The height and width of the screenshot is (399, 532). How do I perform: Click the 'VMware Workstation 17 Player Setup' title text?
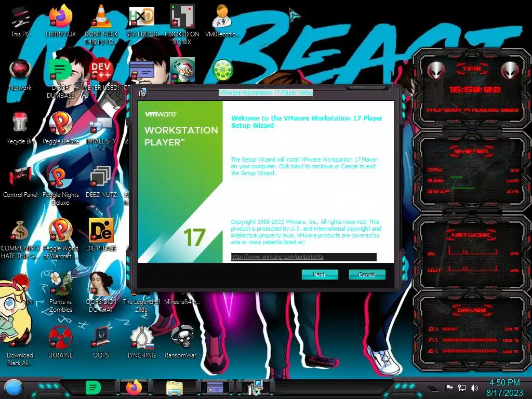(265, 92)
